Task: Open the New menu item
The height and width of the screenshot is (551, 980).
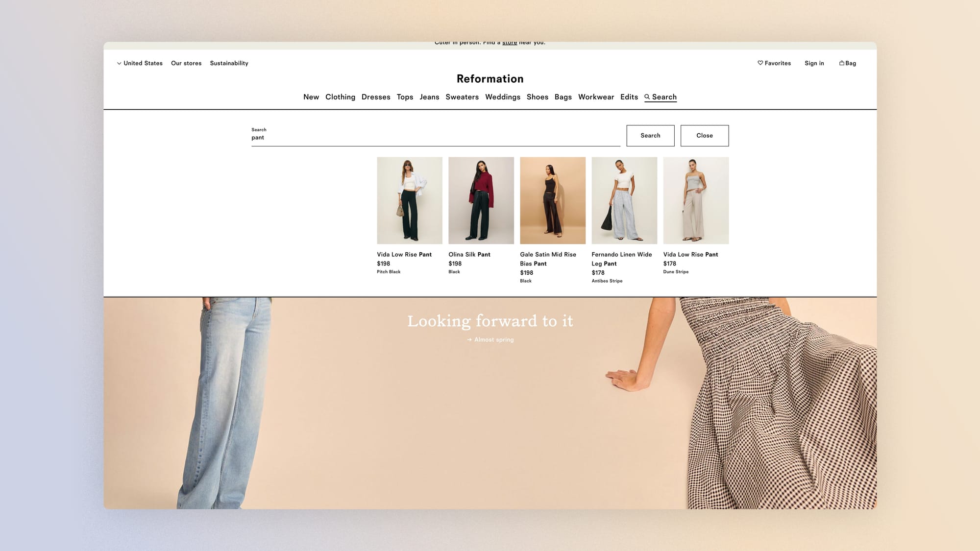Action: point(311,97)
